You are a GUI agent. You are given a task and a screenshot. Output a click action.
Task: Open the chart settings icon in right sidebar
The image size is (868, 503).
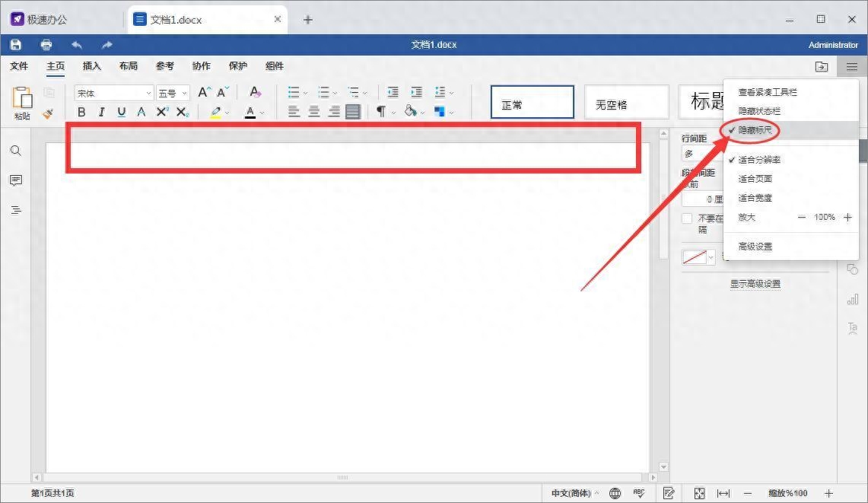(853, 300)
